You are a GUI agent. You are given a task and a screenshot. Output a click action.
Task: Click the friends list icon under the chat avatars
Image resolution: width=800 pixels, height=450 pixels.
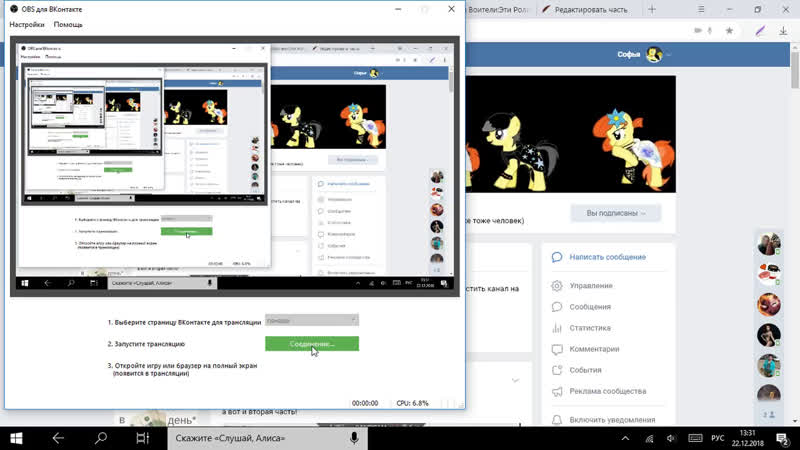(769, 415)
